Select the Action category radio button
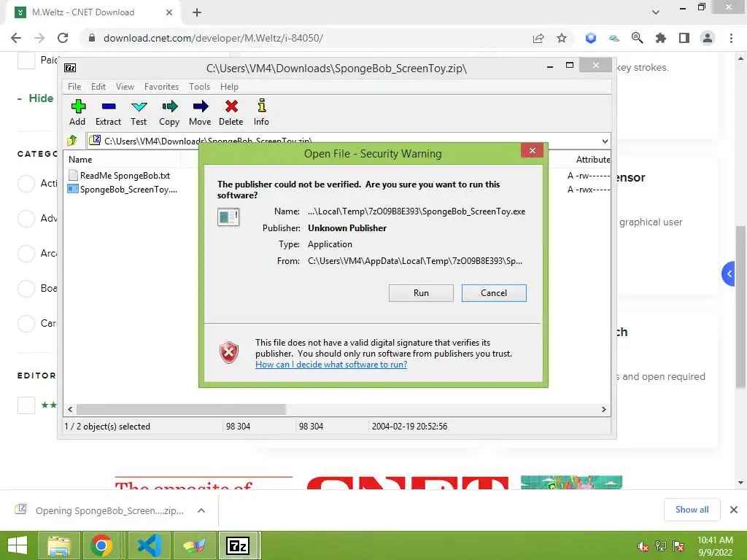Image resolution: width=747 pixels, height=560 pixels. (26, 183)
